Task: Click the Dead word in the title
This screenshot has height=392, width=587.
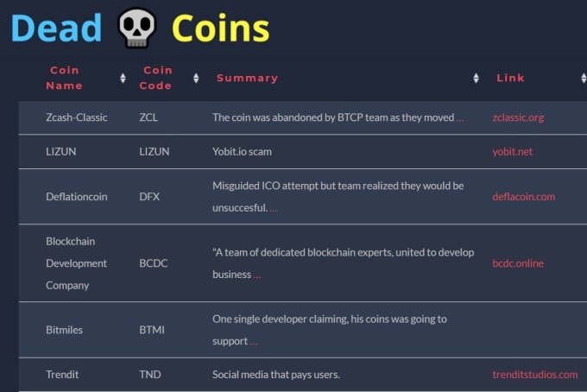Action: (56, 28)
